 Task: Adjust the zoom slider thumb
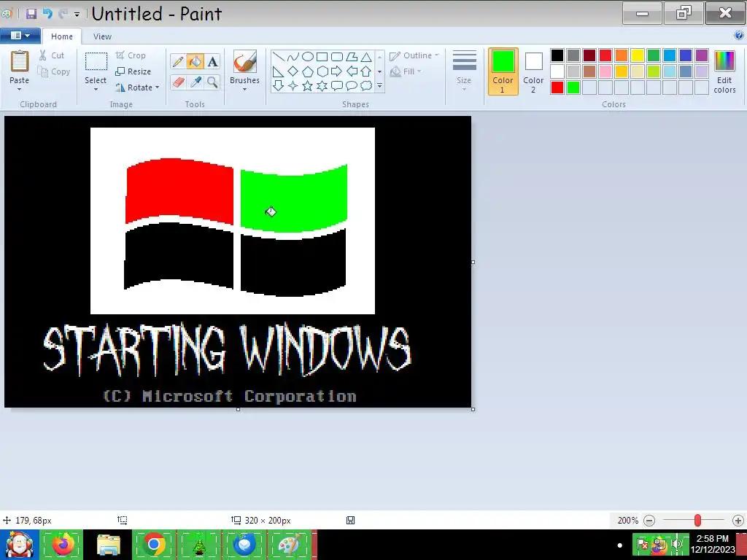(697, 521)
